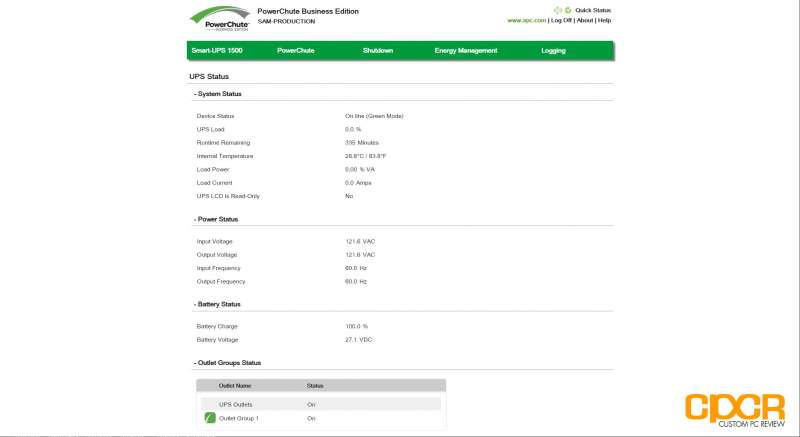
Task: Click the Internal Temperature label
Action: click(x=225, y=156)
